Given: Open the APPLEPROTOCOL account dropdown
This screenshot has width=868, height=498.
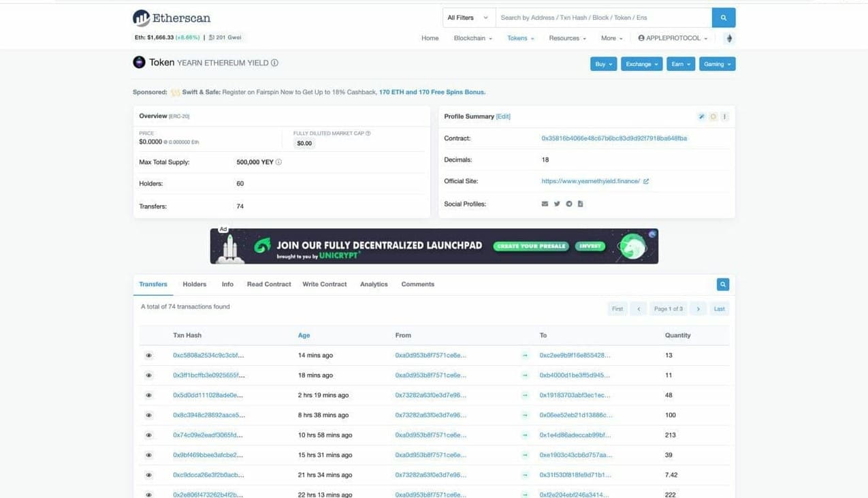Looking at the screenshot, I should [x=673, y=38].
